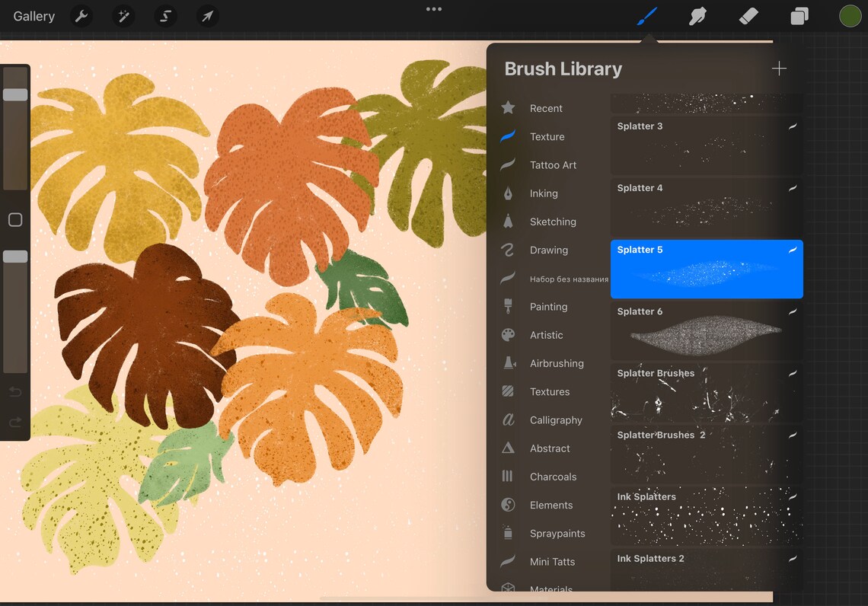Activate the Transform arrow tool
Image resolution: width=868 pixels, height=606 pixels.
coord(207,16)
